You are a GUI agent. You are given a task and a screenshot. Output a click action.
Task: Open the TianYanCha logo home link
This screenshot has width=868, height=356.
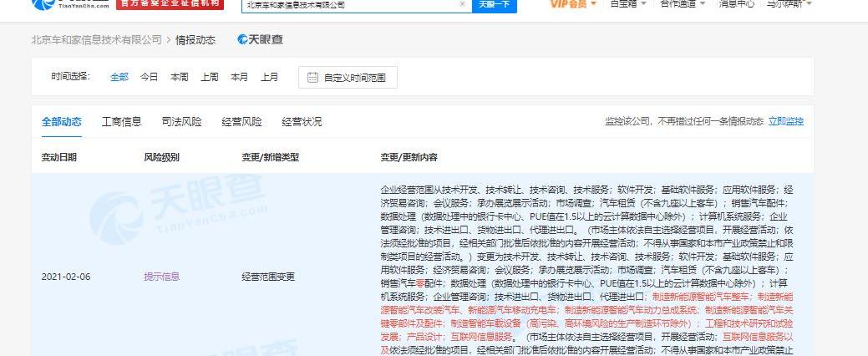[x=71, y=4]
